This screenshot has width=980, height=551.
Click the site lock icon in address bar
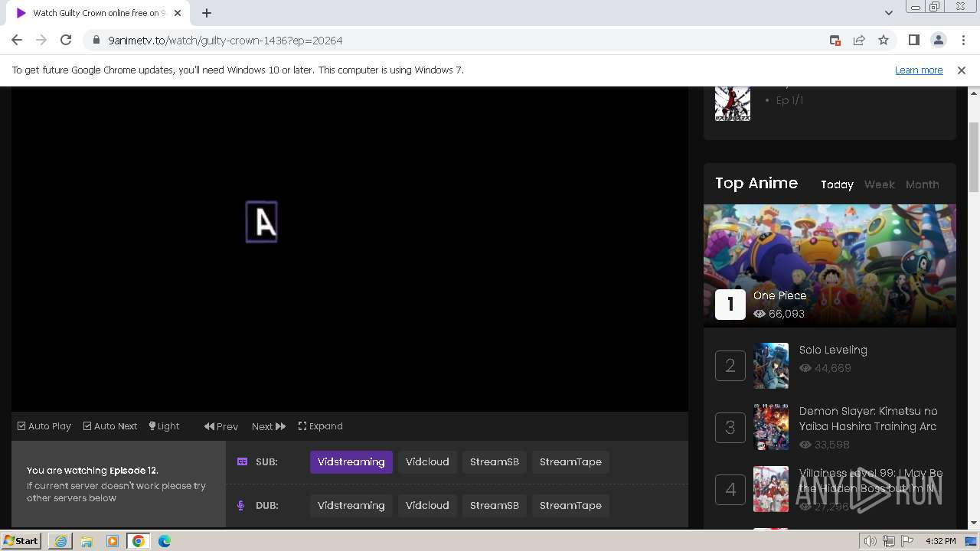point(96,41)
